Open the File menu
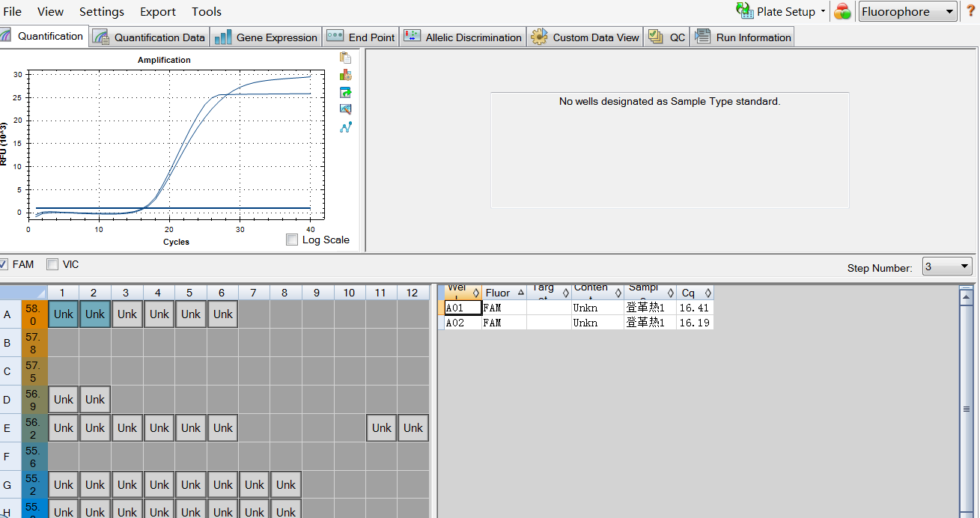 12,11
